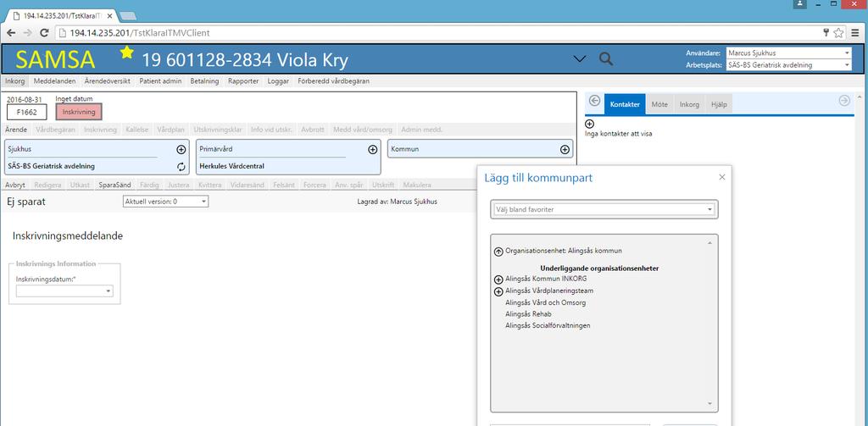Select Alingsås Vård och Omsorg
The height and width of the screenshot is (426, 868).
(545, 302)
